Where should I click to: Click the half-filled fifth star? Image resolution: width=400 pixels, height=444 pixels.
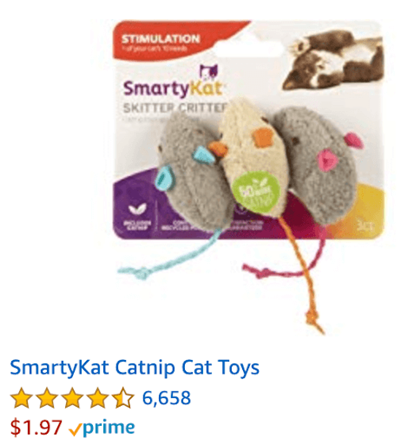pyautogui.click(x=122, y=398)
